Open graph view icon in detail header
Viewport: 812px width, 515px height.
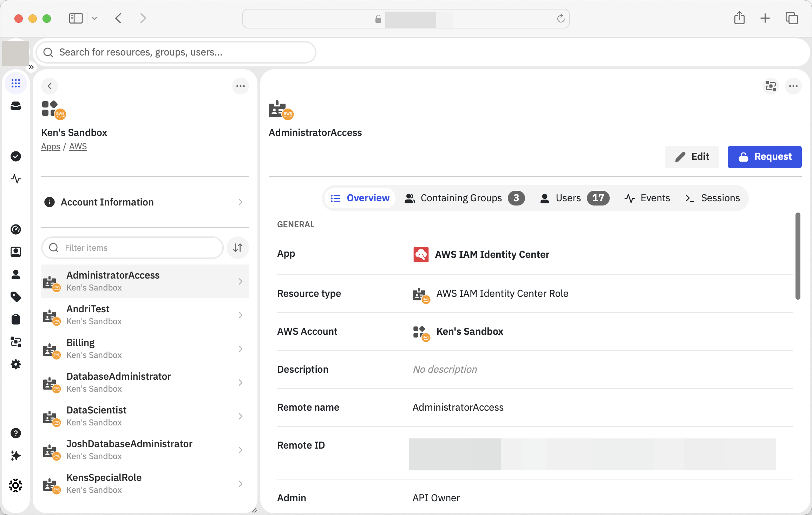click(x=771, y=86)
